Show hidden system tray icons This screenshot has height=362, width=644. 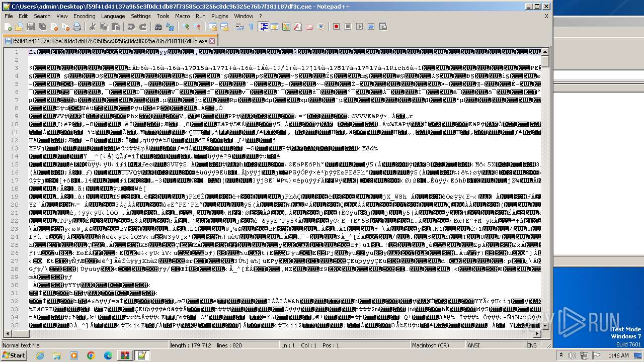pyautogui.click(x=561, y=355)
